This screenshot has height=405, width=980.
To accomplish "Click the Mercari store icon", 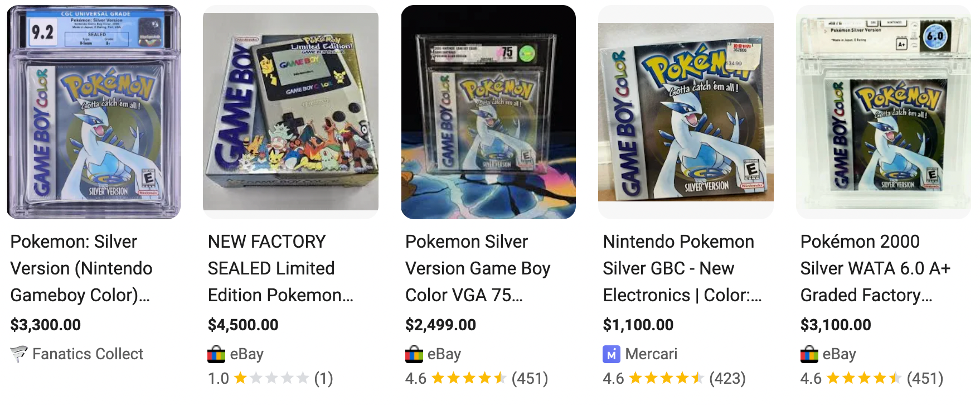I will (611, 354).
